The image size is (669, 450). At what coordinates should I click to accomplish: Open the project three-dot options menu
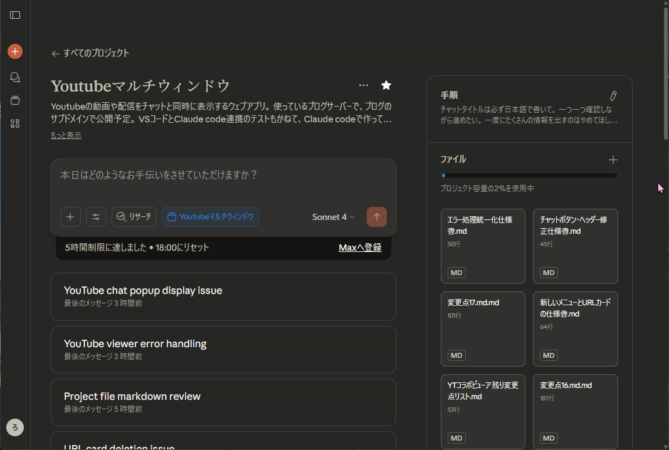[x=364, y=85]
